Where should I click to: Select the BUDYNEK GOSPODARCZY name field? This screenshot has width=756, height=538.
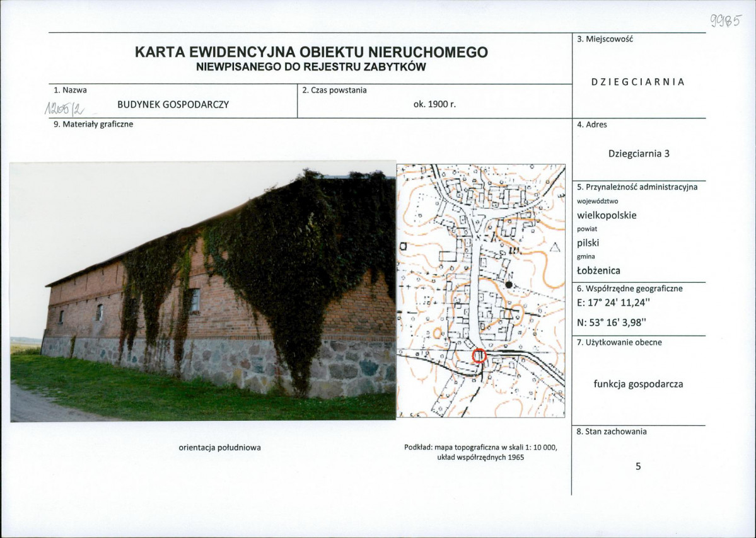pyautogui.click(x=175, y=104)
